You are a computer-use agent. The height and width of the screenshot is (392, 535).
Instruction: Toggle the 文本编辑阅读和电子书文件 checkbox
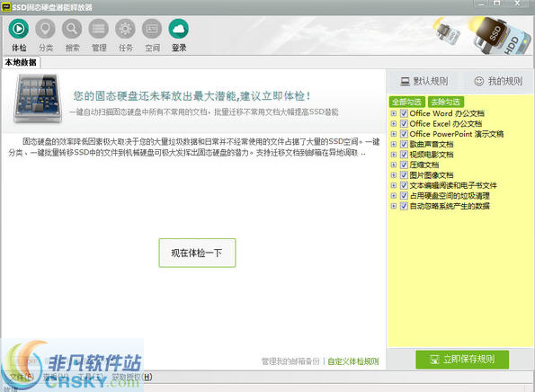coord(404,185)
